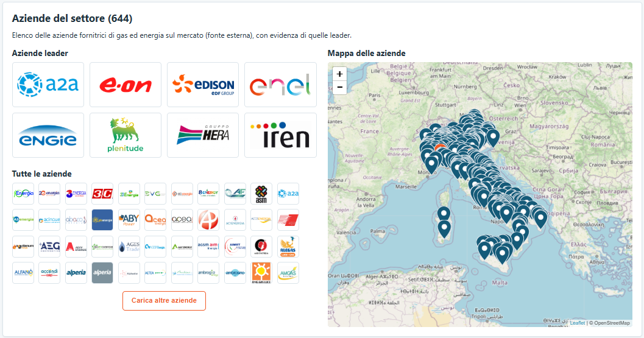This screenshot has height=338, width=644.
Task: Open the red 3C company logo
Action: (x=102, y=194)
